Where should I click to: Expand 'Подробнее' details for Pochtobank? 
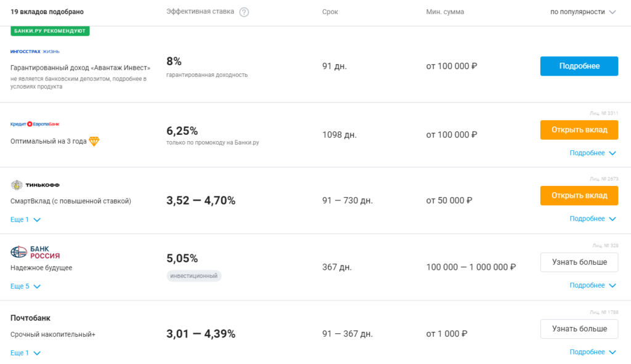point(592,352)
